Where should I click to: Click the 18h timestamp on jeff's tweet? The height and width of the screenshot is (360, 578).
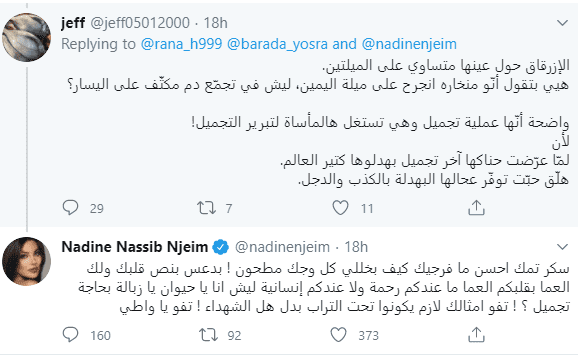(x=215, y=23)
